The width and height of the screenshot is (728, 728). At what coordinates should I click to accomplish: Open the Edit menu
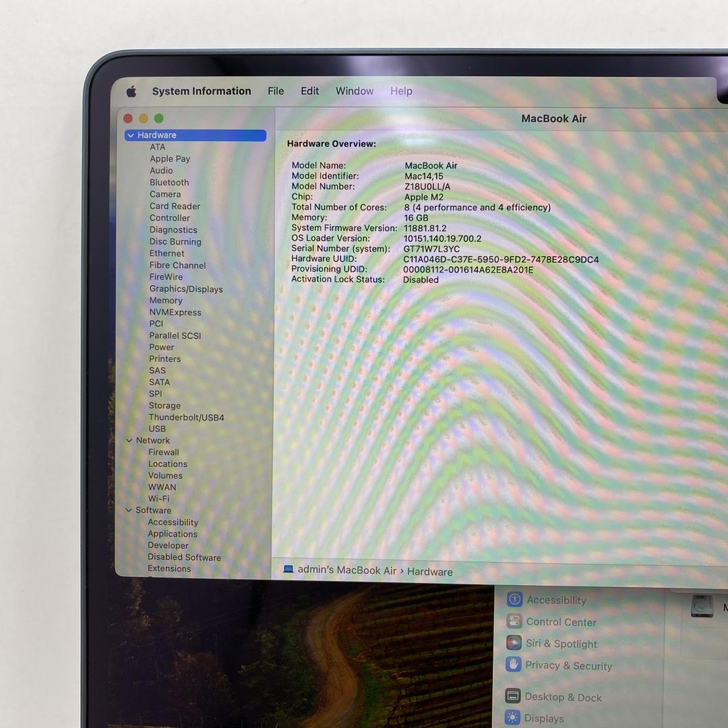(x=309, y=91)
